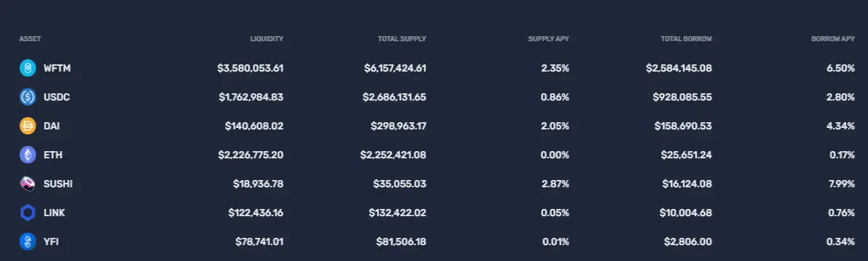The image size is (868, 261).
Task: Click the LINK hexagon icon
Action: 27,213
